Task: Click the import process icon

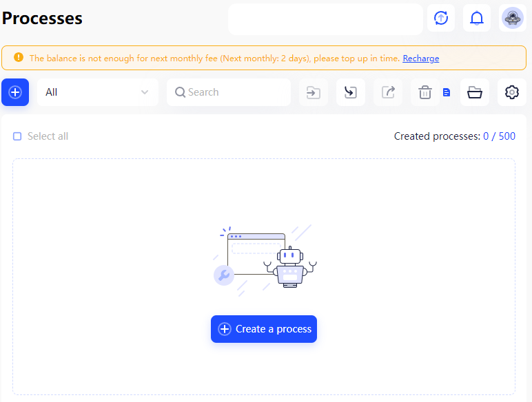Action: pyautogui.click(x=351, y=92)
